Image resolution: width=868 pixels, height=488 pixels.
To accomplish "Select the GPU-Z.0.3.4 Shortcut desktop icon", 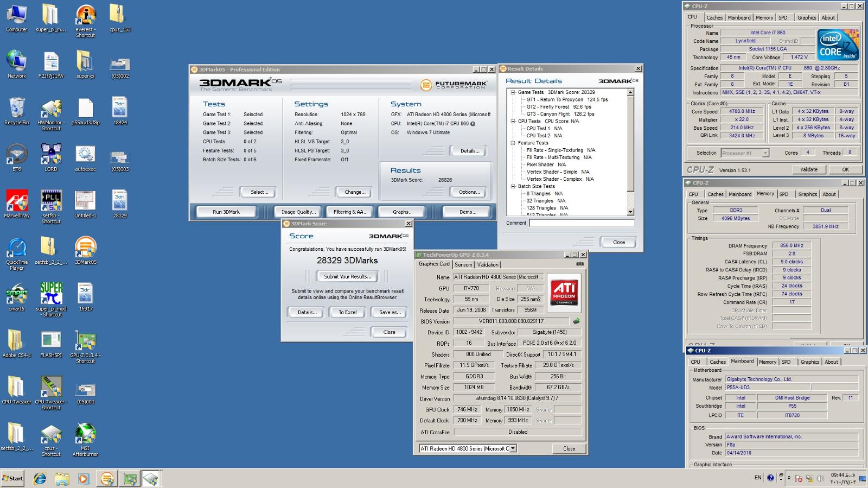I will click(86, 347).
